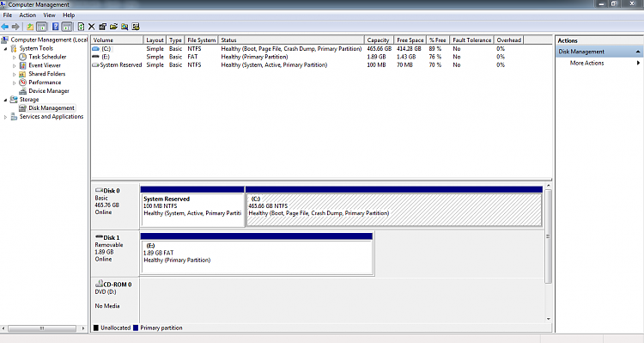Sort by File System column header

(201, 40)
